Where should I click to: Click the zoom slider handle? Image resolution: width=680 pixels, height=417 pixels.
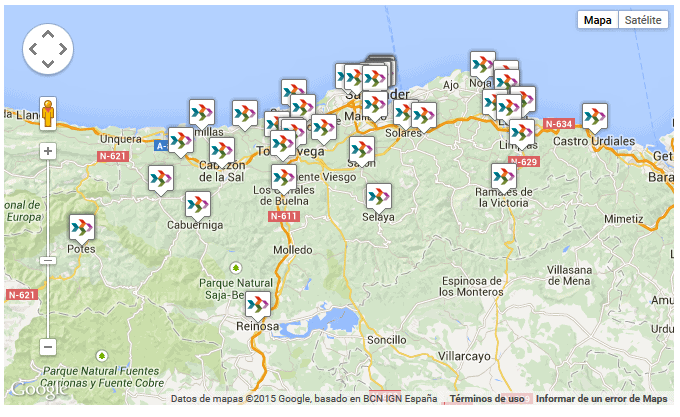pos(48,261)
